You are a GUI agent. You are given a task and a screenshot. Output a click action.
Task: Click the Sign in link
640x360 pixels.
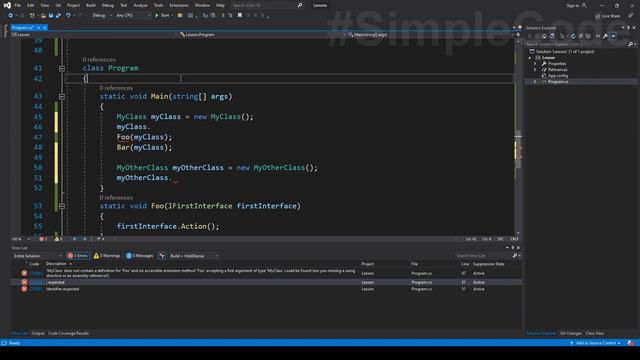point(572,5)
